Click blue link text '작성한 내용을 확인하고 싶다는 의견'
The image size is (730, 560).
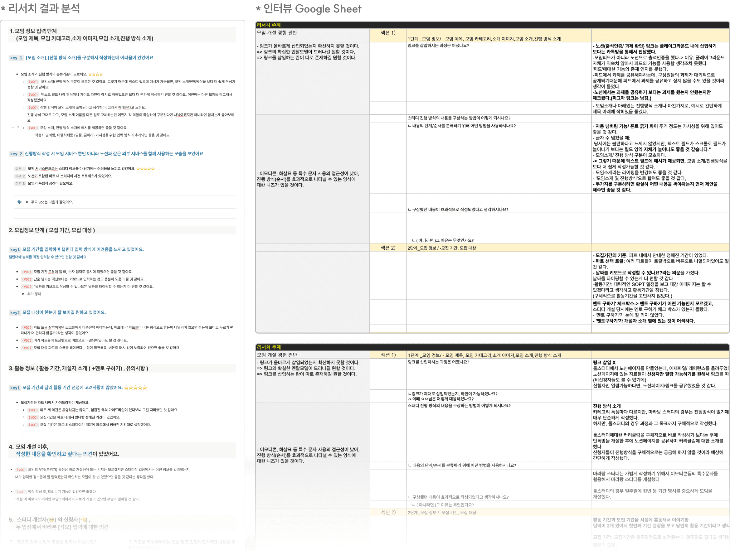tap(54, 454)
